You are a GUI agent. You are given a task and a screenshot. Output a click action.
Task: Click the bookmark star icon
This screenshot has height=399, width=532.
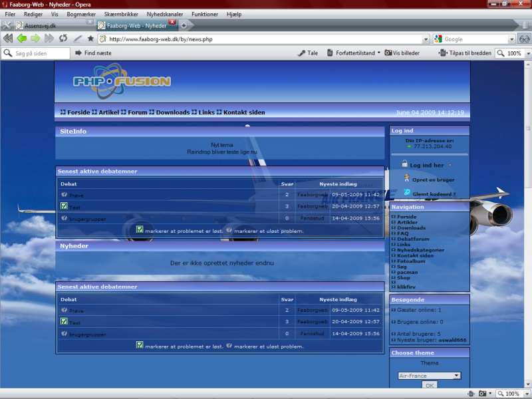(90, 39)
